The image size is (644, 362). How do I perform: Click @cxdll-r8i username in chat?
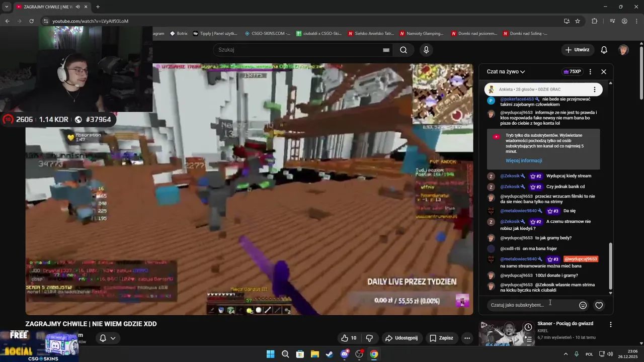tap(510, 249)
